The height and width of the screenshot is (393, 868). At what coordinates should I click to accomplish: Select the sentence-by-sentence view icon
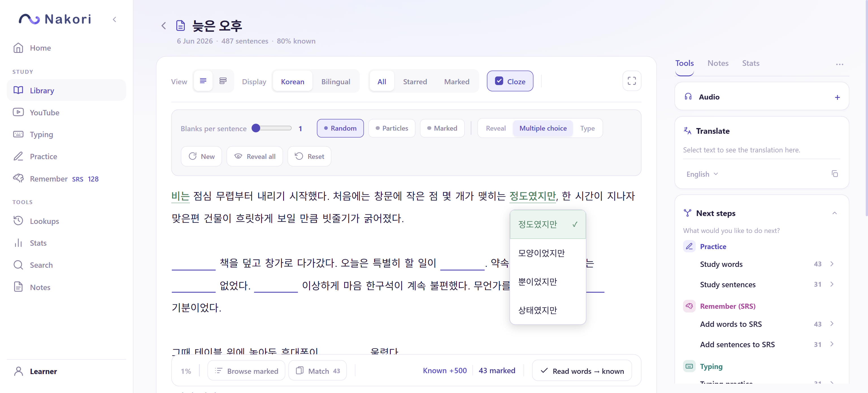[x=223, y=81]
